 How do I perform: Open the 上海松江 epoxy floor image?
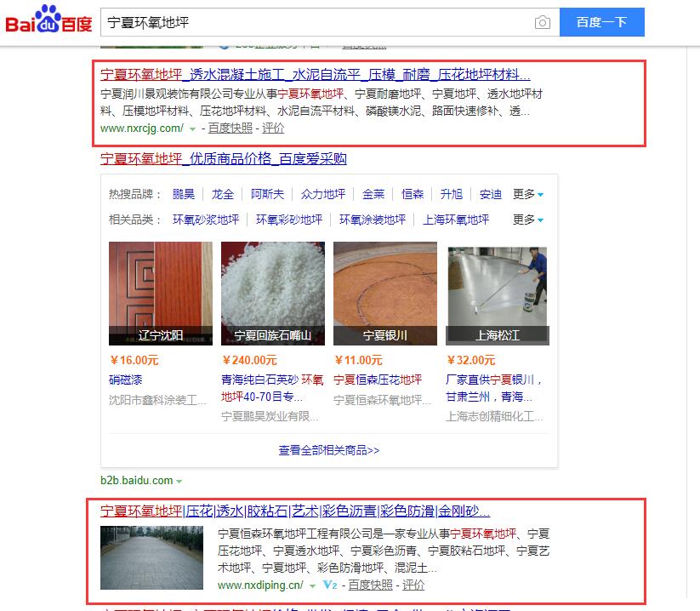point(498,294)
